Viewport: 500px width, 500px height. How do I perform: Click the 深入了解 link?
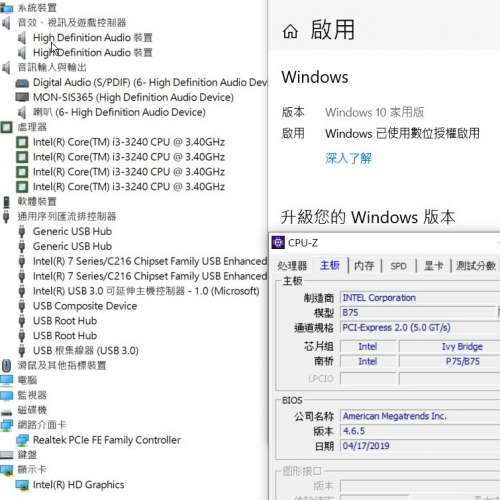click(348, 158)
